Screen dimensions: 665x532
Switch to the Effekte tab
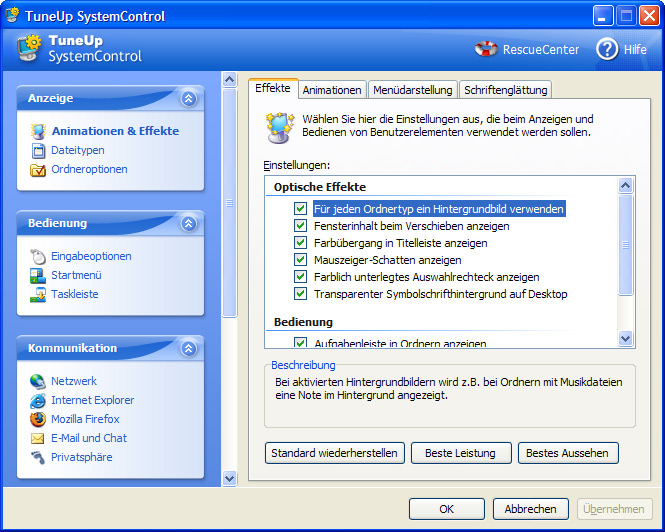(x=273, y=88)
